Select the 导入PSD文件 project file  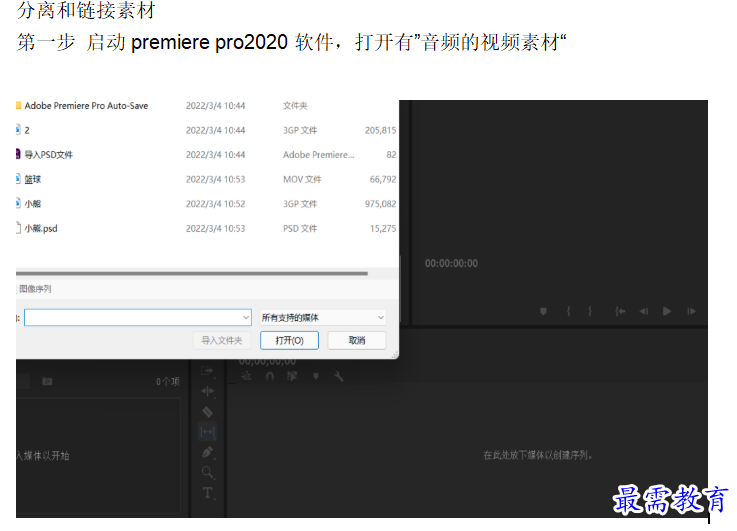[48, 155]
